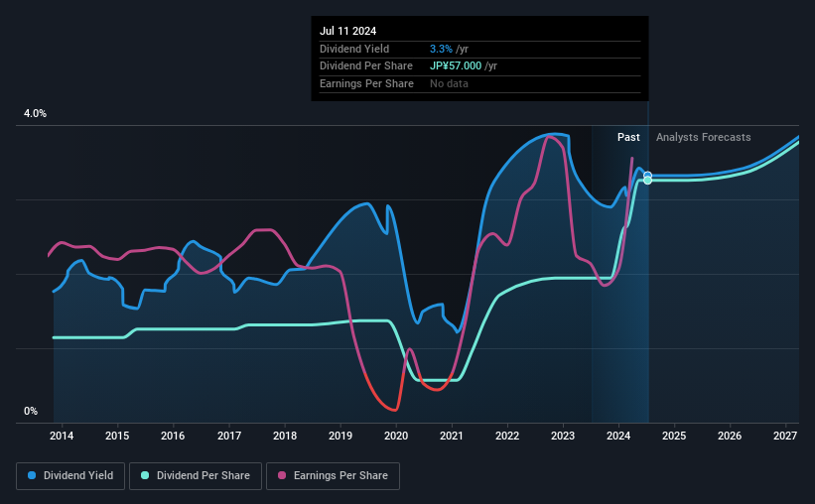Select the 2025 x-axis label
Image resolution: width=815 pixels, height=504 pixels.
[674, 436]
